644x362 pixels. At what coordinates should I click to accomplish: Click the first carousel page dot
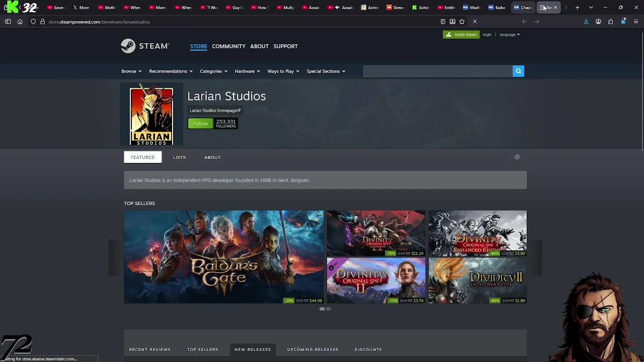coord(322,309)
